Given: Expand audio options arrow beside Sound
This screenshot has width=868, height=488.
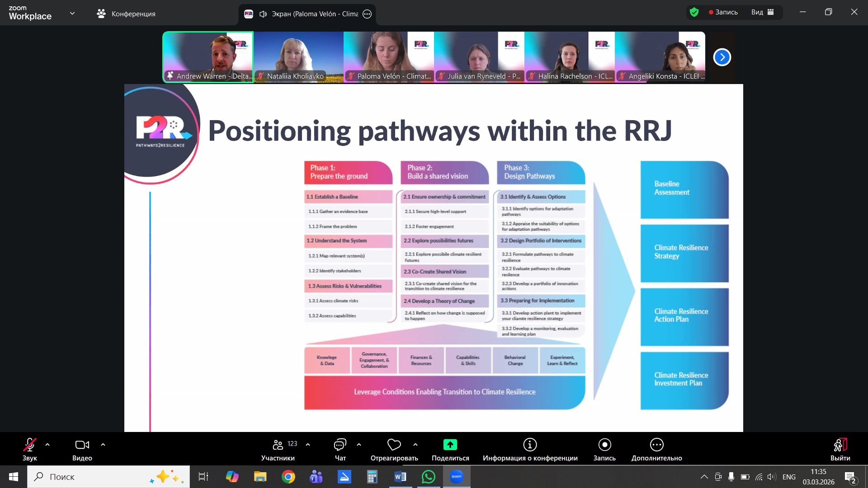Looking at the screenshot, I should [47, 445].
